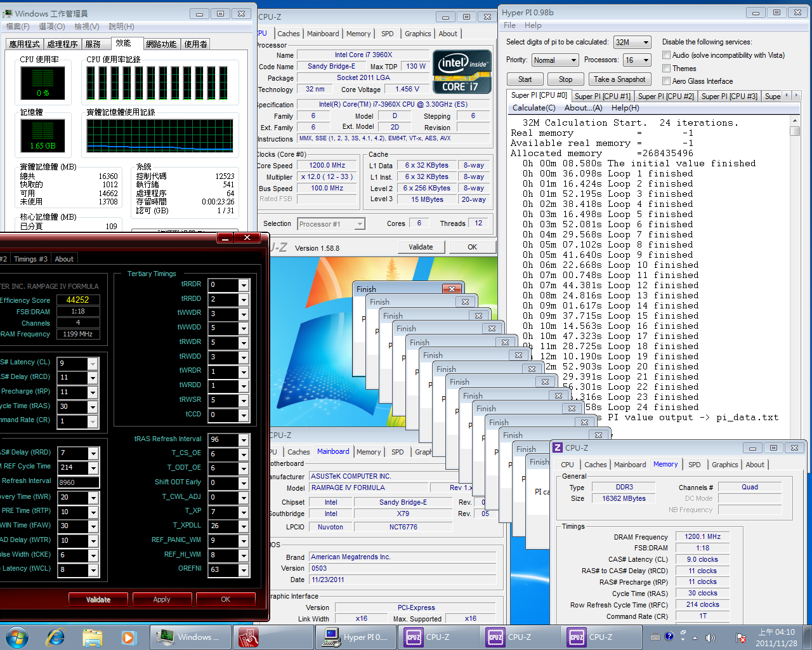The height and width of the screenshot is (650, 812).
Task: Open Windows Media Player from the taskbar
Action: click(128, 637)
